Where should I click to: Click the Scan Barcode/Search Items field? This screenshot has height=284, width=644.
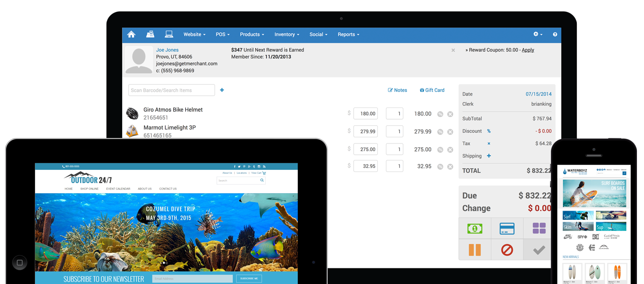click(x=171, y=89)
